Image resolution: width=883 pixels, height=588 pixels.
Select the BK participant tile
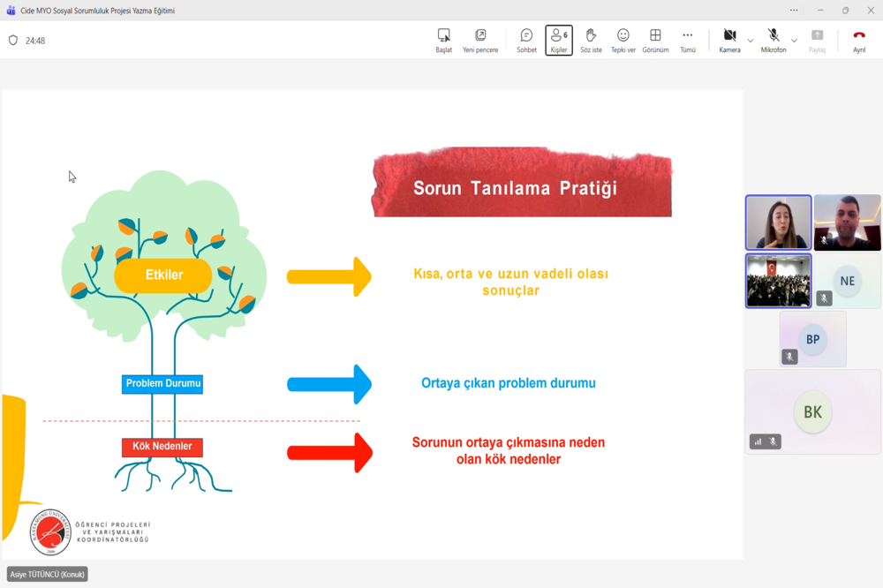click(x=812, y=411)
